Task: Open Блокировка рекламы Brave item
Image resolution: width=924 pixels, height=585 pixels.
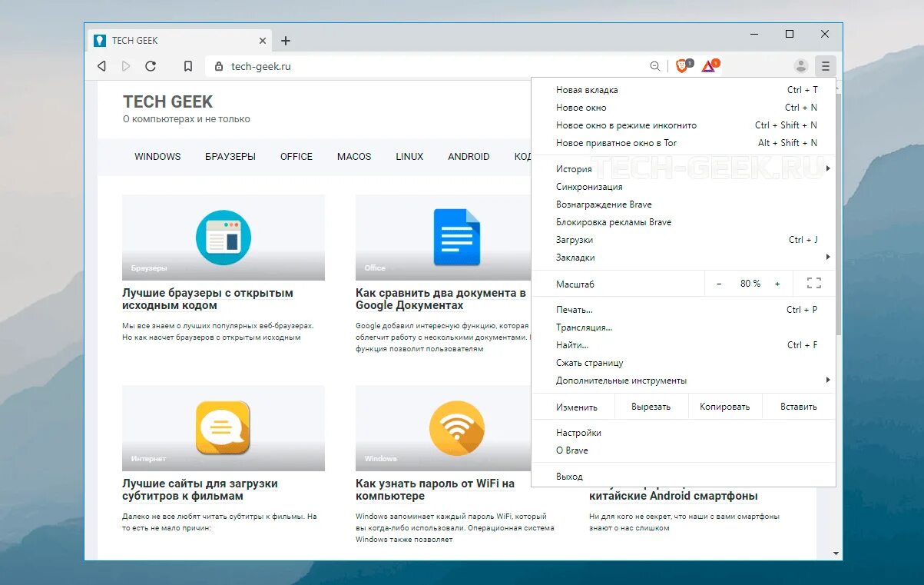Action: (683, 222)
